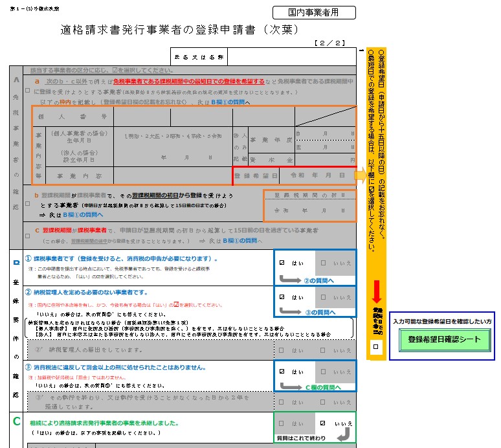The height and width of the screenshot is (448, 501).
Task: Click the 生年月日 era and date field
Action: point(173,146)
